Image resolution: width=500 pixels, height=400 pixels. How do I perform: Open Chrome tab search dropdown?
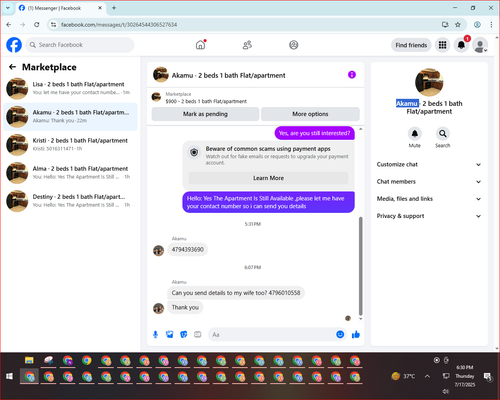pos(8,8)
